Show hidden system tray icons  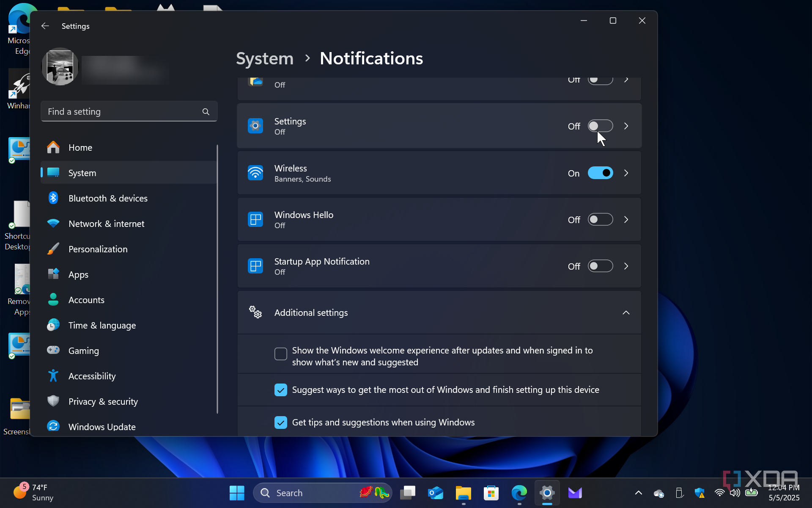coord(639,493)
